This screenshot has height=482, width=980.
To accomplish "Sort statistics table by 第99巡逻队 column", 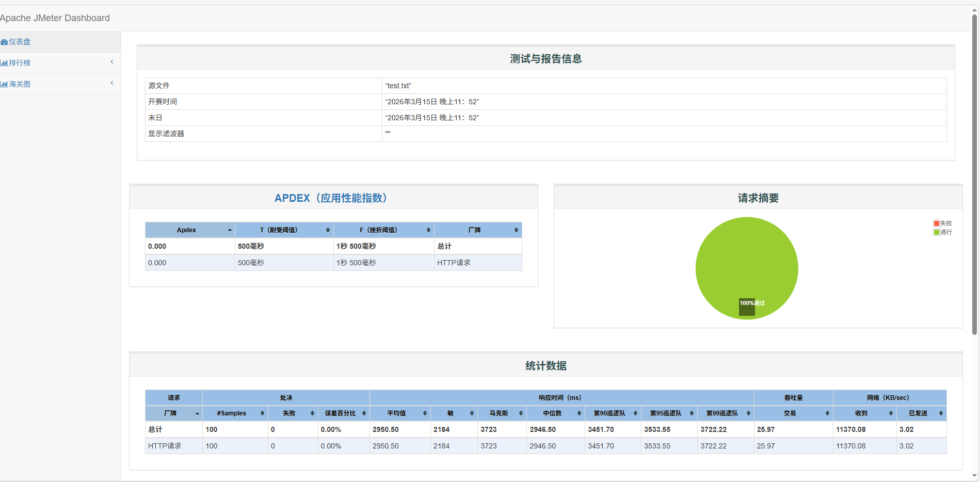I will tap(726, 413).
